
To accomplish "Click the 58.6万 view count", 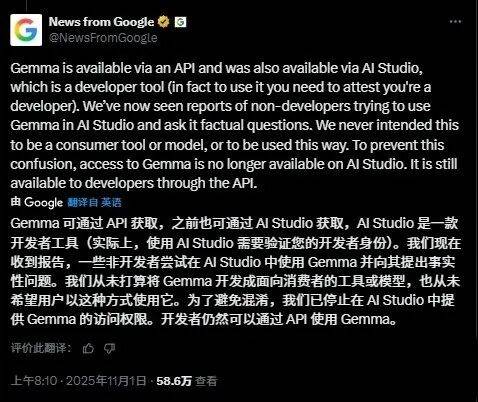I will [x=174, y=381].
